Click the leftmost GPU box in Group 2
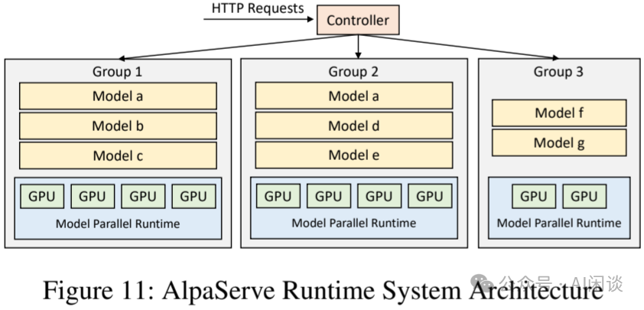 pos(278,196)
